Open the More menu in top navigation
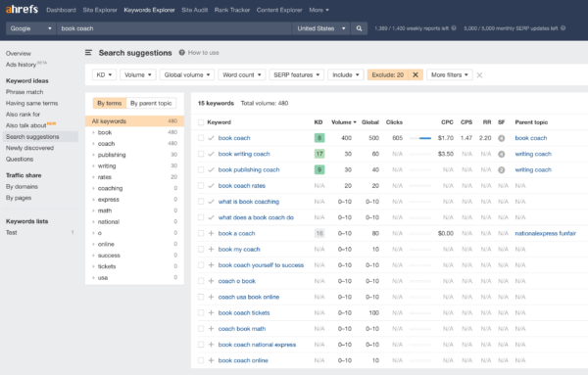 318,10
